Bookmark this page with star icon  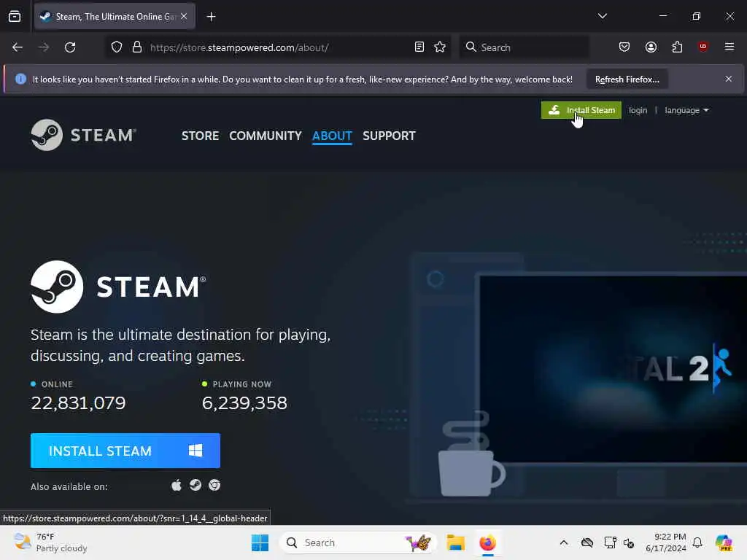(x=440, y=47)
